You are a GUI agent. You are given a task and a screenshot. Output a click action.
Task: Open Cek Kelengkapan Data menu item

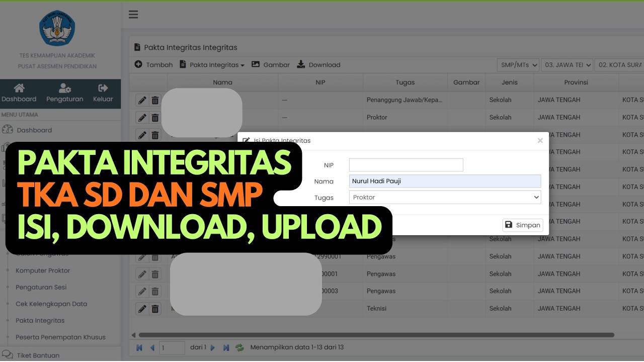point(51,304)
